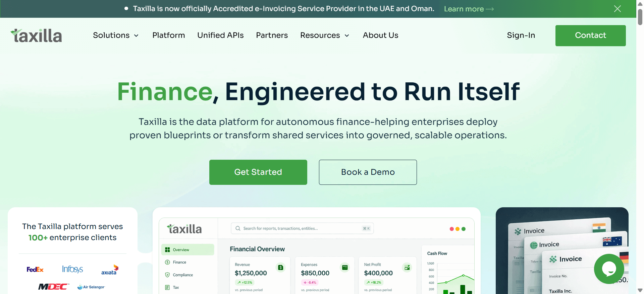The width and height of the screenshot is (644, 294).
Task: Click the Net Profit chart icon
Action: (x=407, y=267)
